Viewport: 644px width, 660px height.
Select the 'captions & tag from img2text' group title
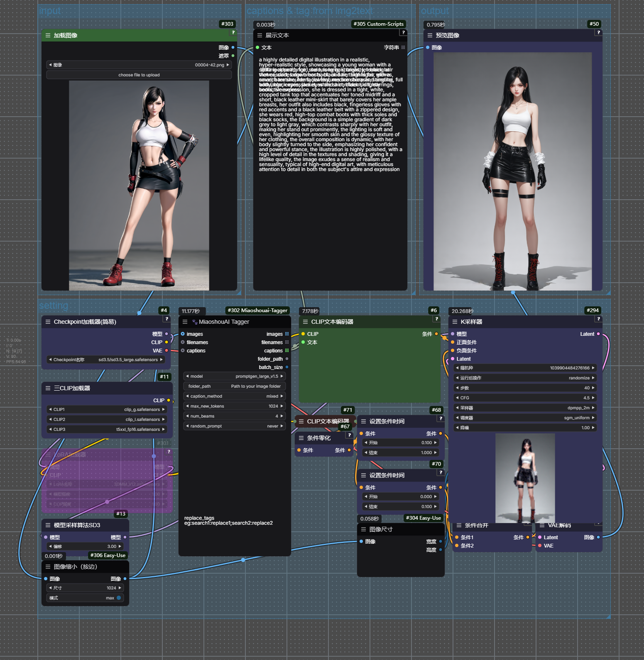pyautogui.click(x=310, y=11)
